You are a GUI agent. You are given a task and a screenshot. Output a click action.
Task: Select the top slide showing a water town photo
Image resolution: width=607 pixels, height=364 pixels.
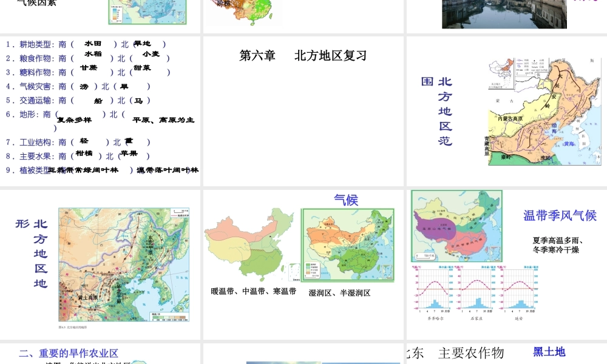tap(507, 16)
